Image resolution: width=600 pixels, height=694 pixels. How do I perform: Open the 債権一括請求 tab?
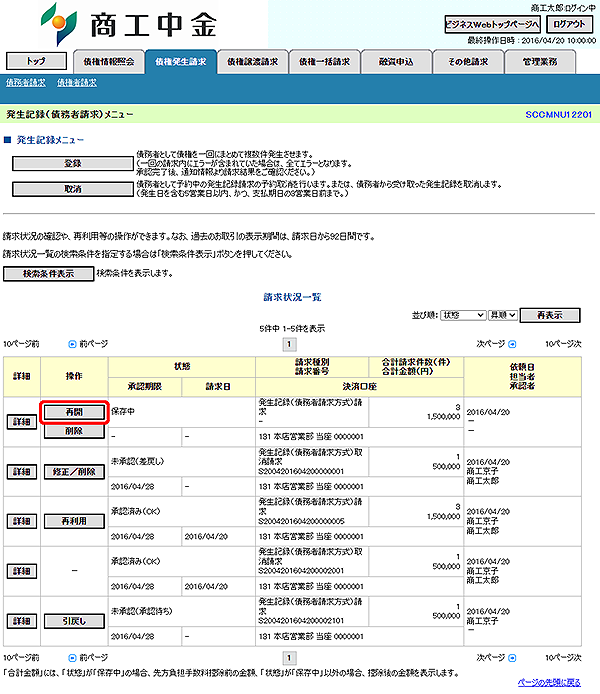tap(324, 62)
